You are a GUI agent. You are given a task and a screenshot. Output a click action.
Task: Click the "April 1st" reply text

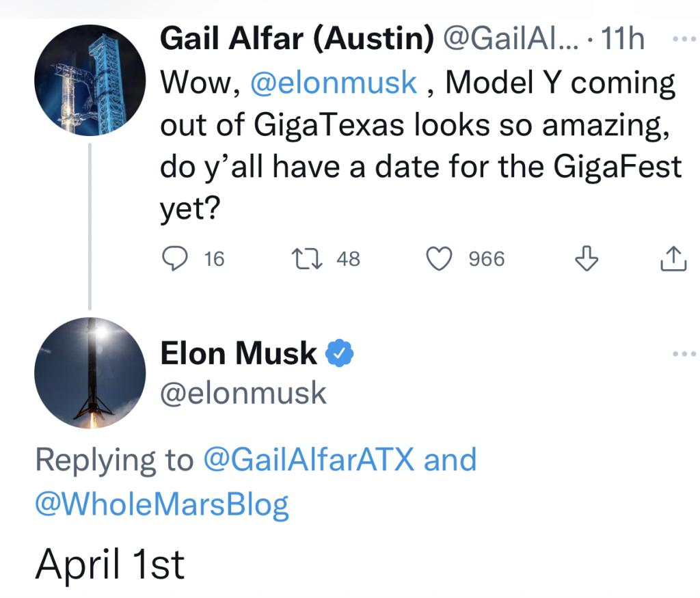[x=110, y=565]
